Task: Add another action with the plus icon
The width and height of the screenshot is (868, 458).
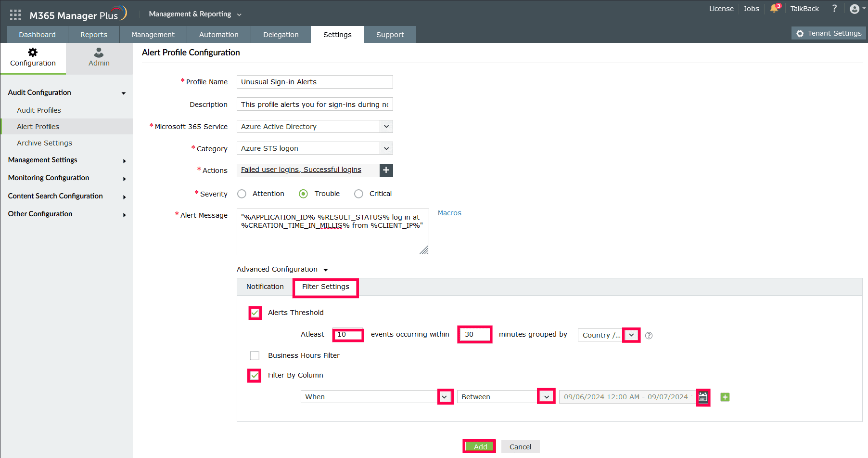Action: coord(386,170)
